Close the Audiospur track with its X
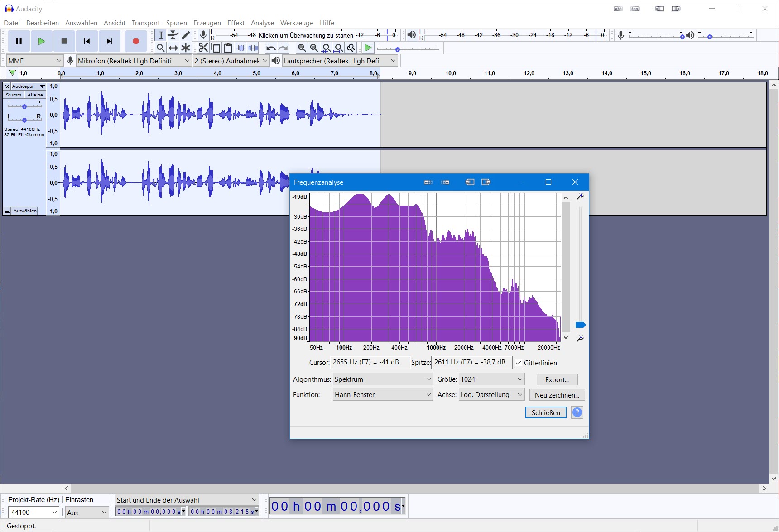 pyautogui.click(x=7, y=86)
